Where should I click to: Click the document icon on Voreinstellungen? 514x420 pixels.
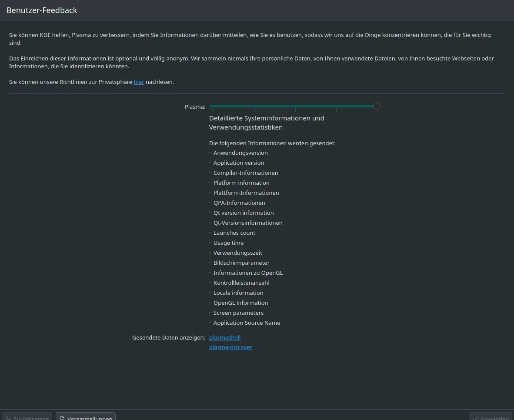pos(62,418)
